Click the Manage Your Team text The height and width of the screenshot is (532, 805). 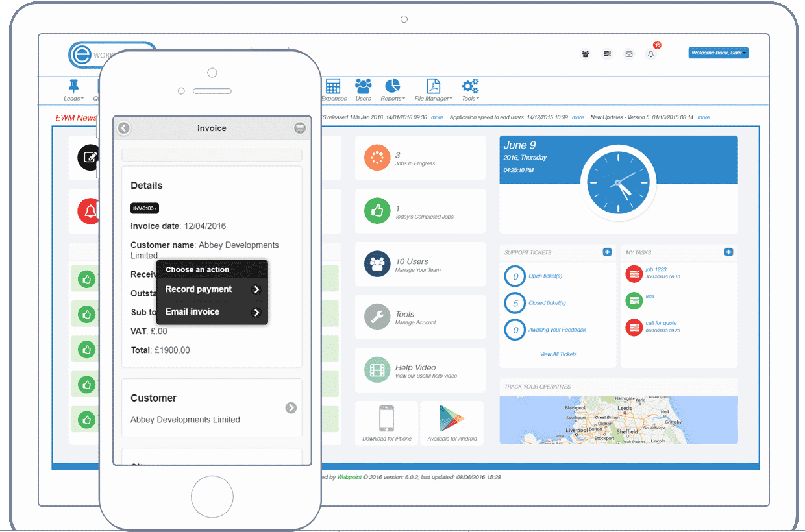coord(418,270)
